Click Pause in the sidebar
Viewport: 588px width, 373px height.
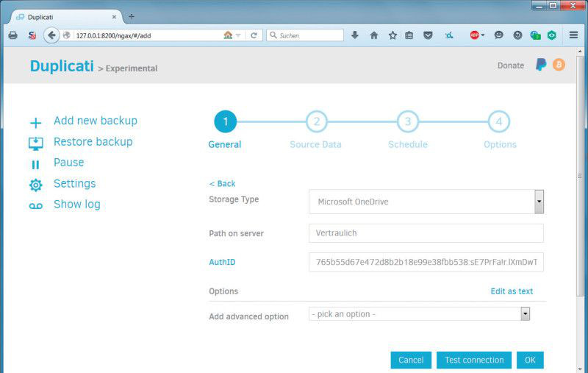[68, 163]
